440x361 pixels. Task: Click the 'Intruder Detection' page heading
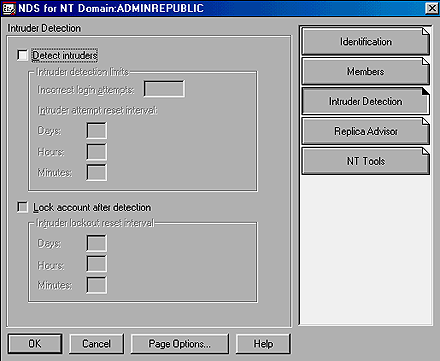[x=44, y=28]
